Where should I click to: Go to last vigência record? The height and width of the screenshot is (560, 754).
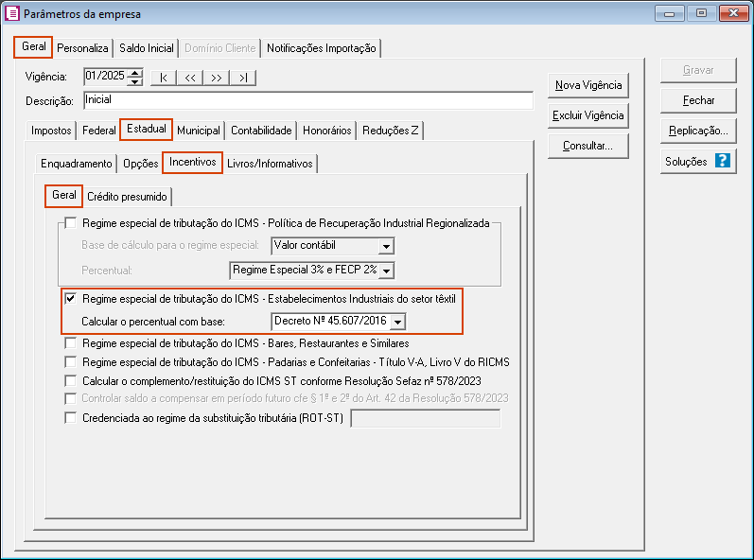coord(243,78)
